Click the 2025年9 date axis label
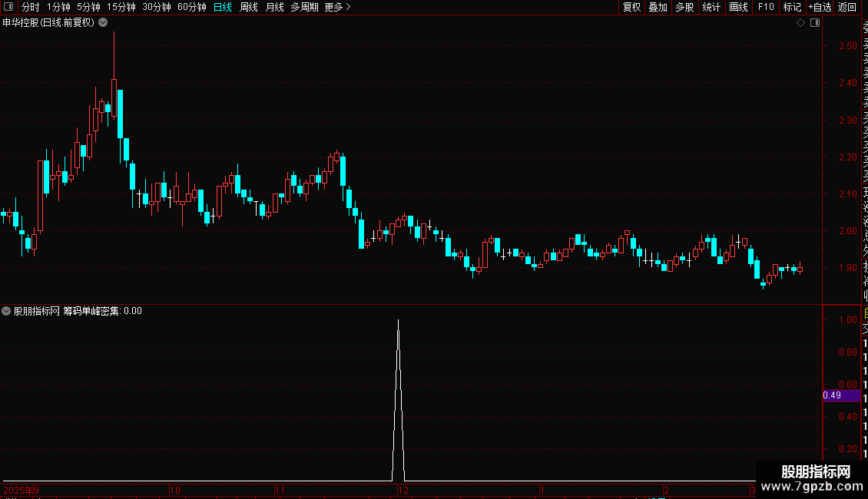 [x=21, y=490]
